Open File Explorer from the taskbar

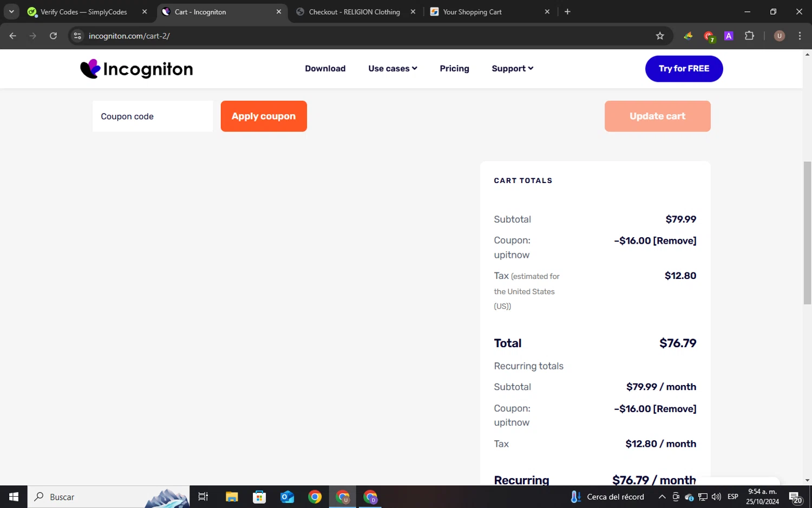[232, 497]
